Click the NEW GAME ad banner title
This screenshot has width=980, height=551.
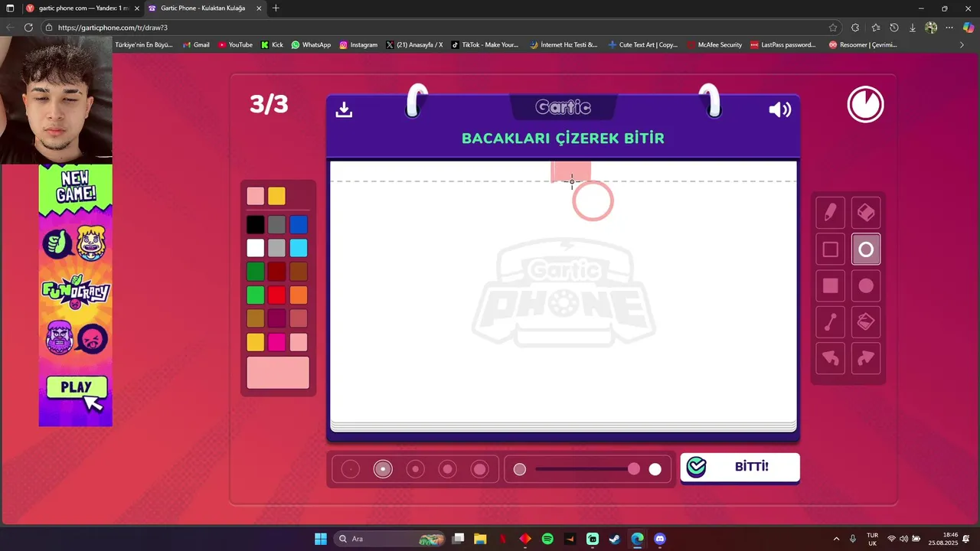point(76,187)
